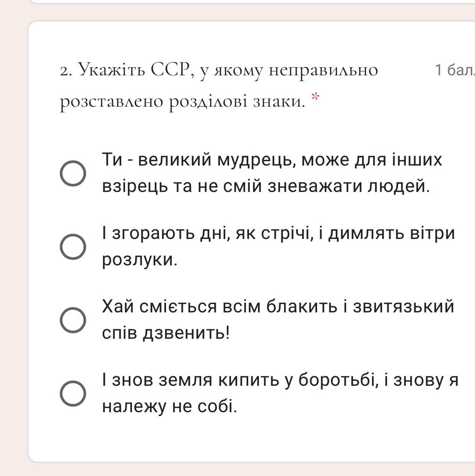Viewport: 475px width, 476px height.
Task: Click previous question card edge at top
Action: pyautogui.click(x=251, y=2)
